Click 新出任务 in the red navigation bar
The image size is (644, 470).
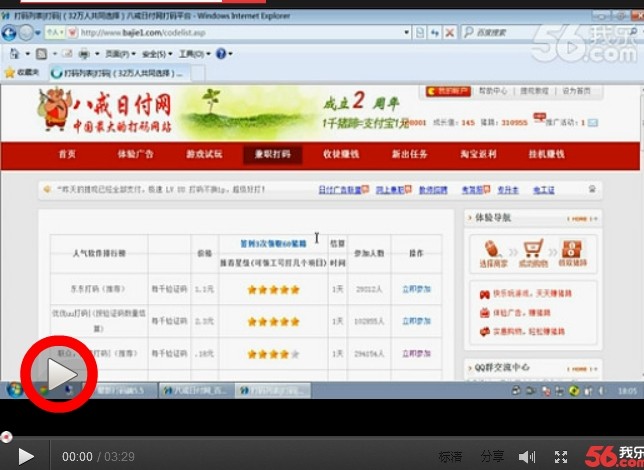point(409,154)
